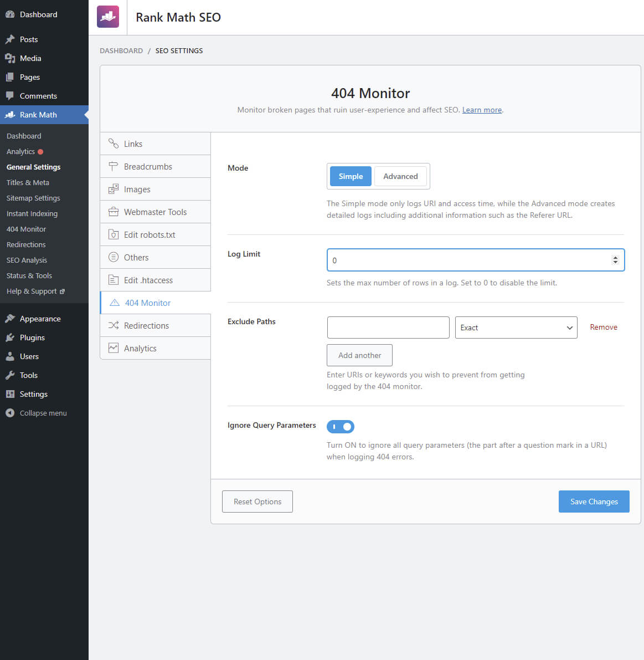The width and height of the screenshot is (644, 660).
Task: Open the Edit robots.txt tab
Action: [x=155, y=234]
